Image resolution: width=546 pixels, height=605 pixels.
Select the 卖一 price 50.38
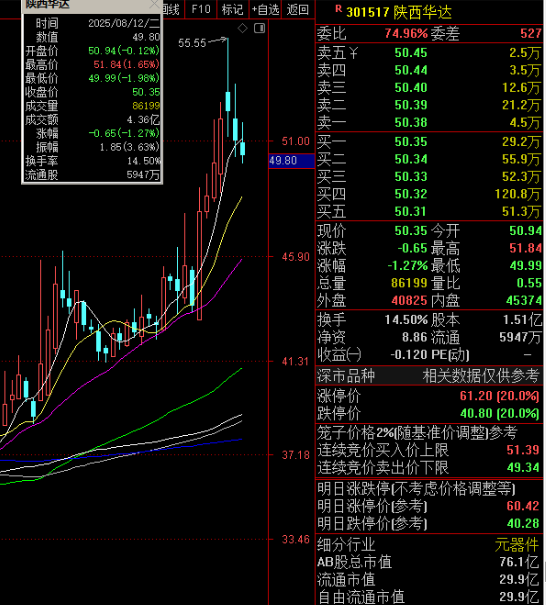tap(411, 122)
